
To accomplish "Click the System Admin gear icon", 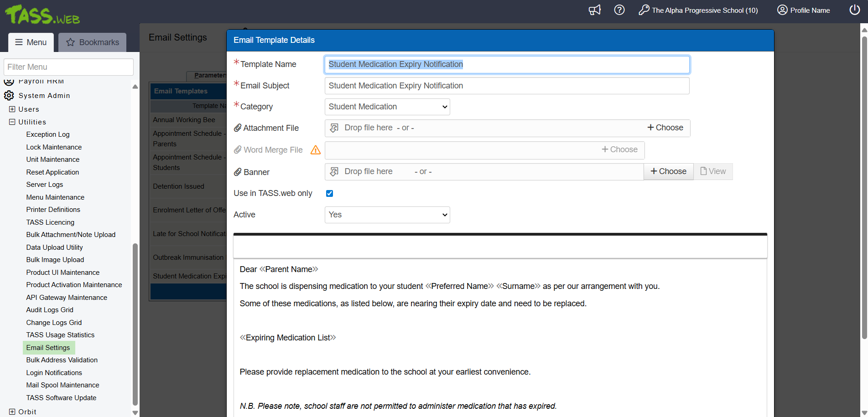I will [9, 96].
